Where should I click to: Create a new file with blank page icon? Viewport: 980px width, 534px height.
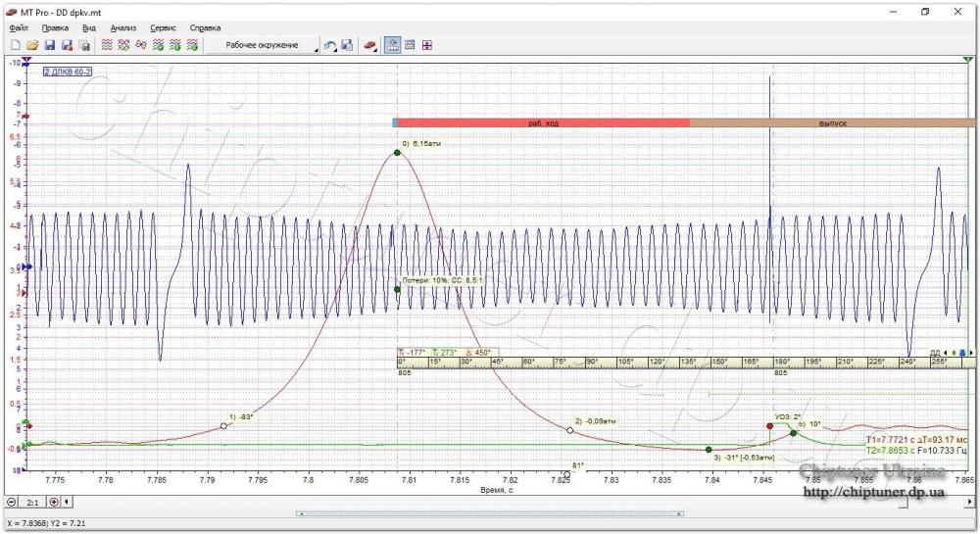(16, 45)
